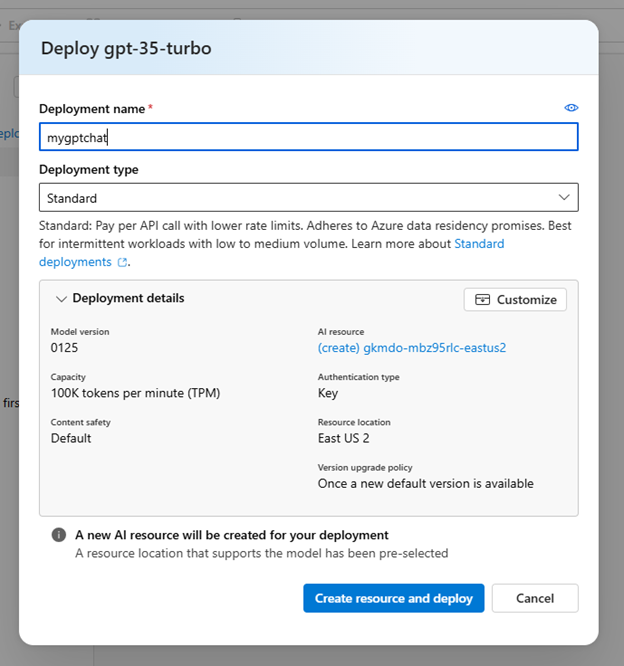Click the Content safety Default value
The image size is (624, 666).
[71, 438]
